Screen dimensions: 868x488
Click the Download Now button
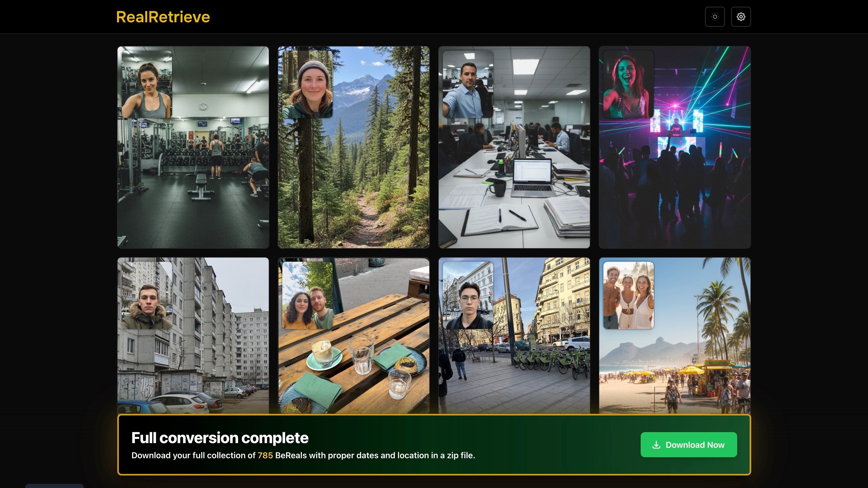688,444
